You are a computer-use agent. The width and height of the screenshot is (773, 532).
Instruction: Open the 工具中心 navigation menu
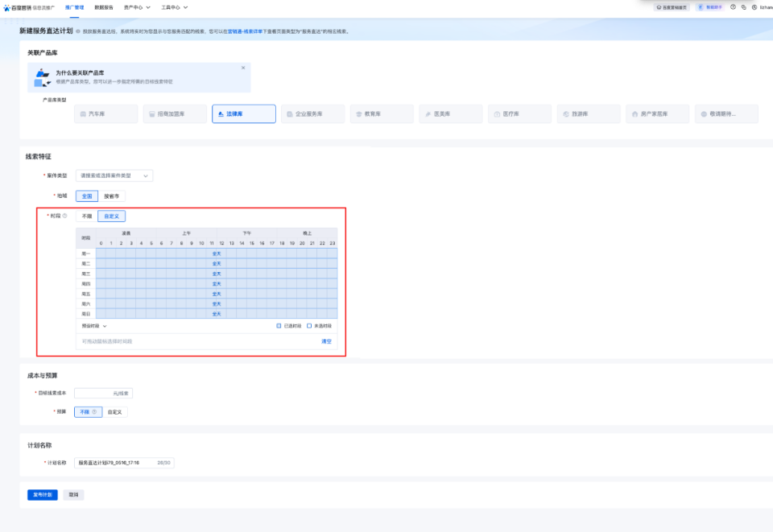pos(174,6)
